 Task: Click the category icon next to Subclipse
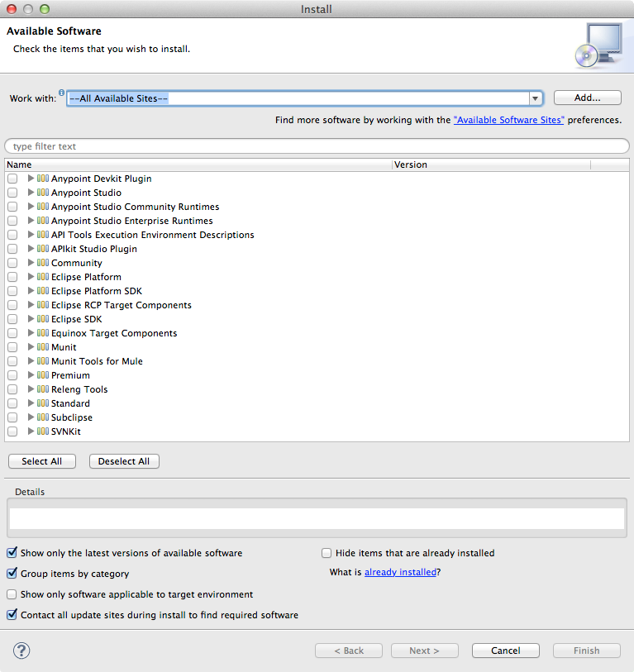pyautogui.click(x=43, y=417)
